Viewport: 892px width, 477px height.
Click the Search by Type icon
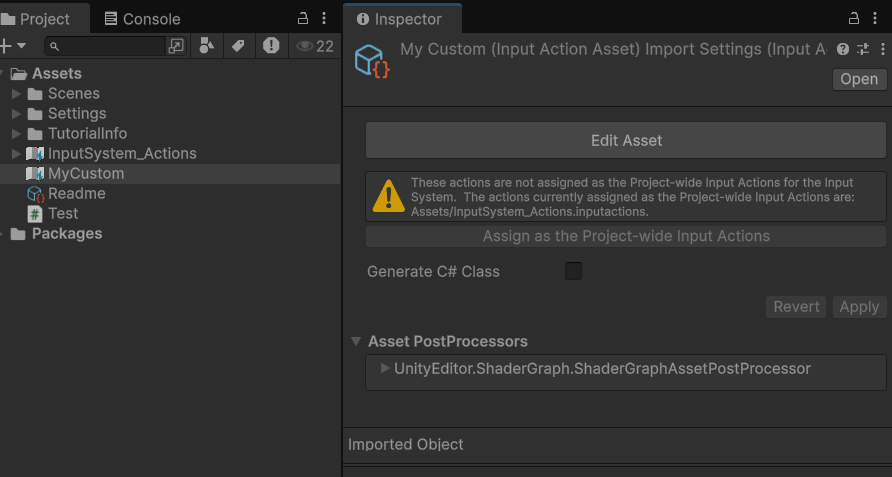(207, 46)
